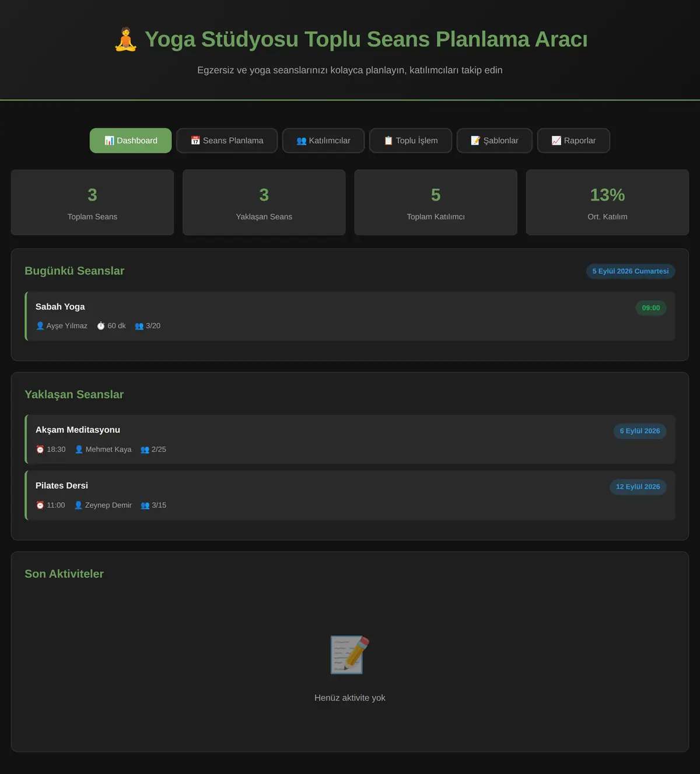The width and height of the screenshot is (700, 774).
Task: Go to the Toplu İşlem tab
Action: pyautogui.click(x=411, y=141)
